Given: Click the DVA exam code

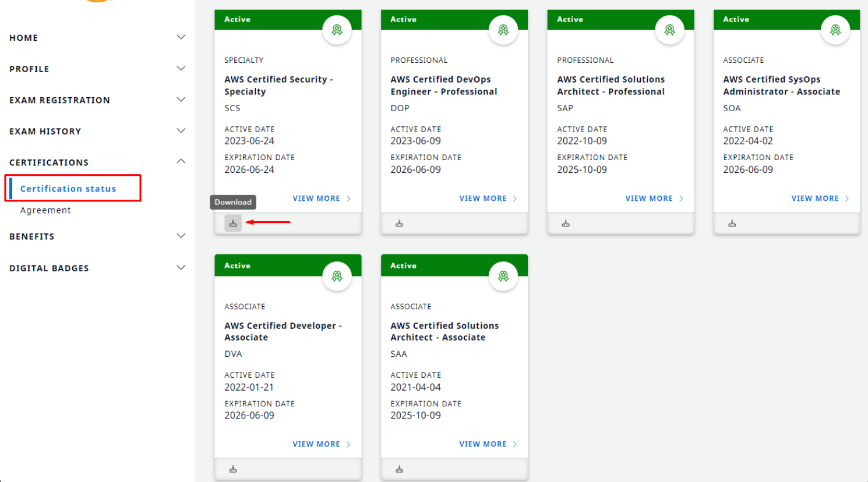Looking at the screenshot, I should (x=233, y=354).
